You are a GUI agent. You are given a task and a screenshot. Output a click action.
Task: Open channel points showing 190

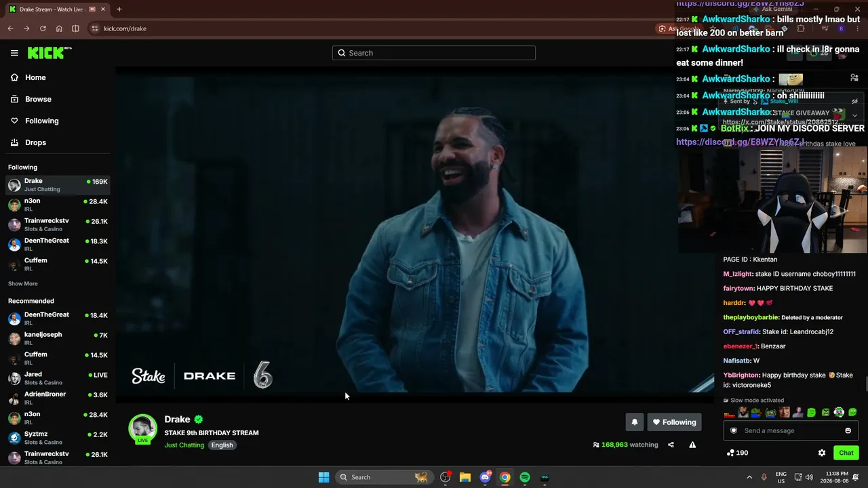click(x=737, y=453)
